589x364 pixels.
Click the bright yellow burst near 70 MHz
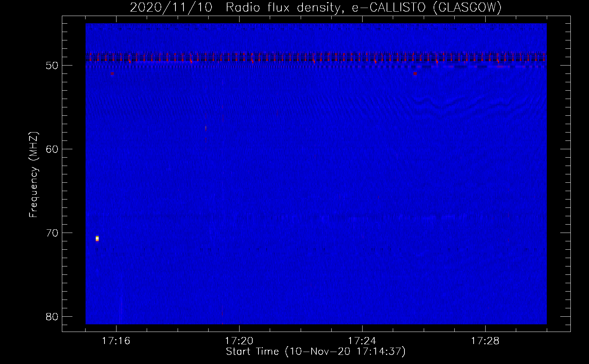[97, 238]
